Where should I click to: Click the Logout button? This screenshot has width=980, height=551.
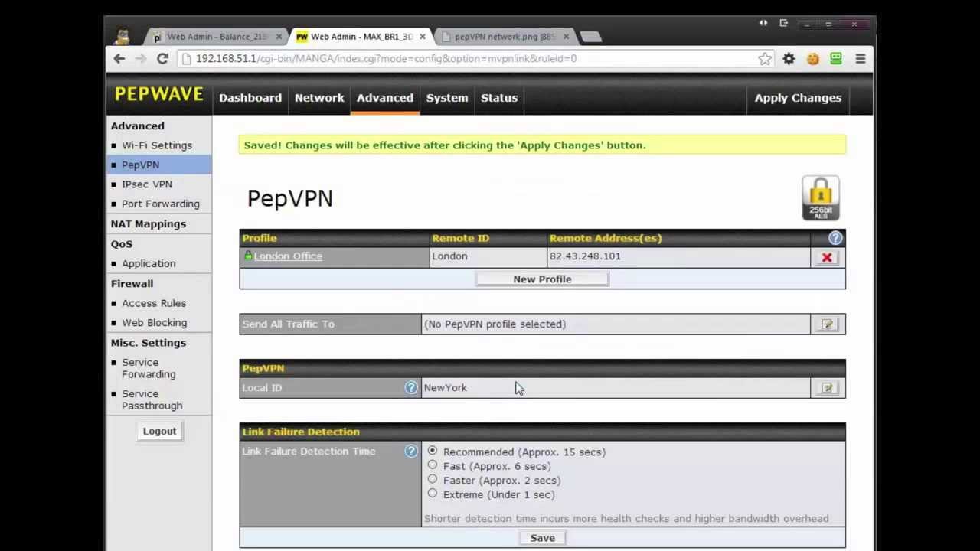click(159, 431)
